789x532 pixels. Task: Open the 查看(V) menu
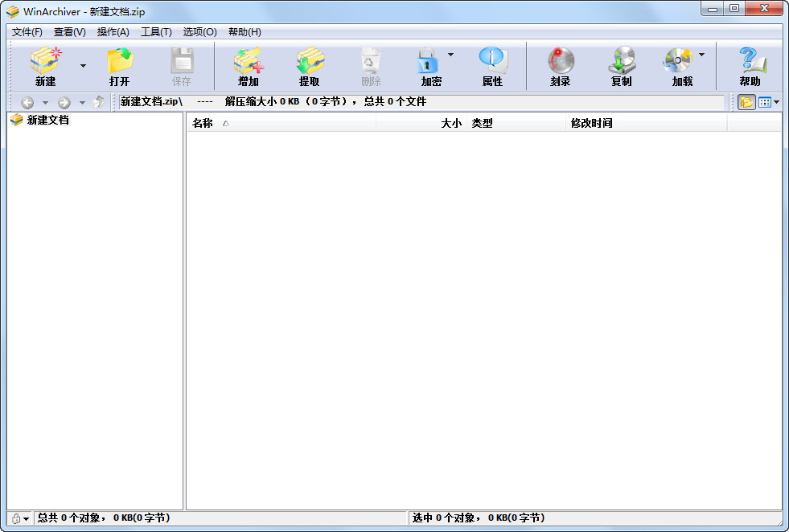(x=70, y=32)
